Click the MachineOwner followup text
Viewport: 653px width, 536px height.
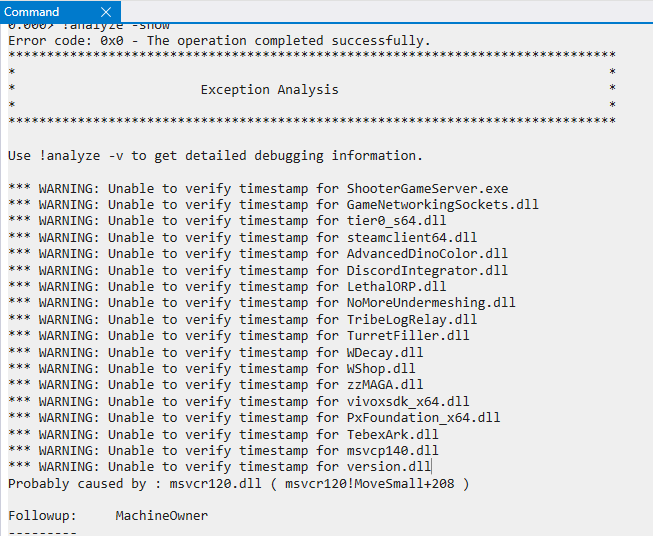point(161,516)
